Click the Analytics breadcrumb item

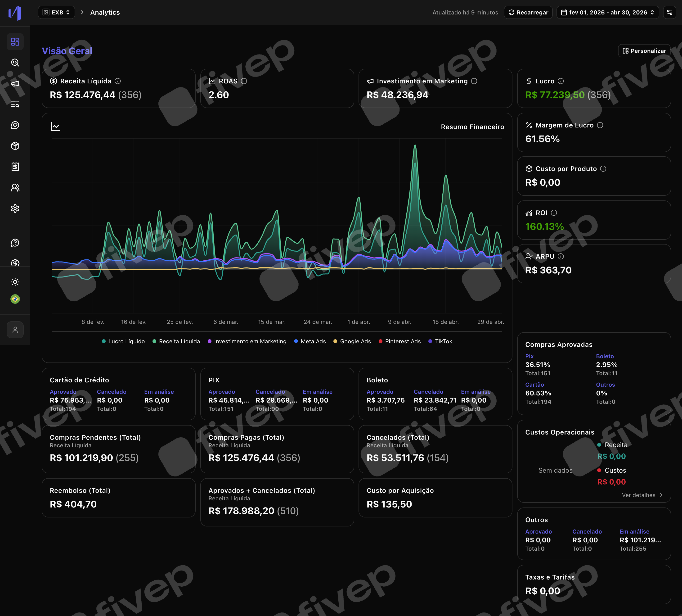[105, 13]
